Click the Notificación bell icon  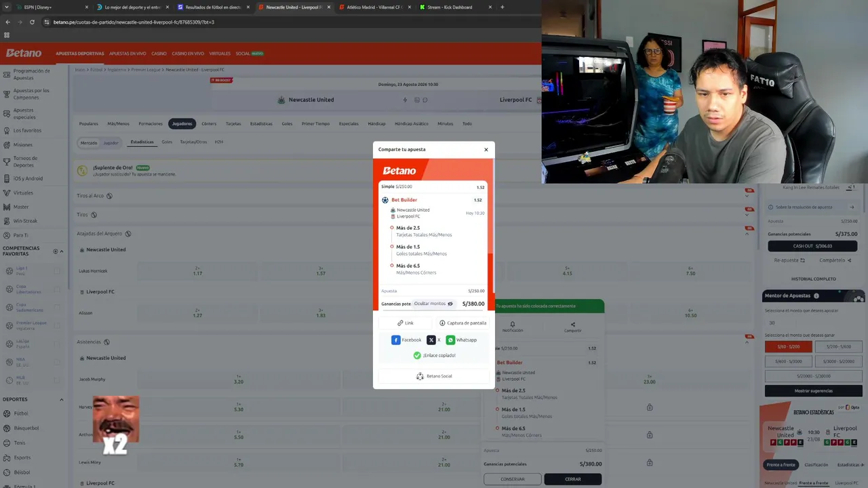pos(513,325)
